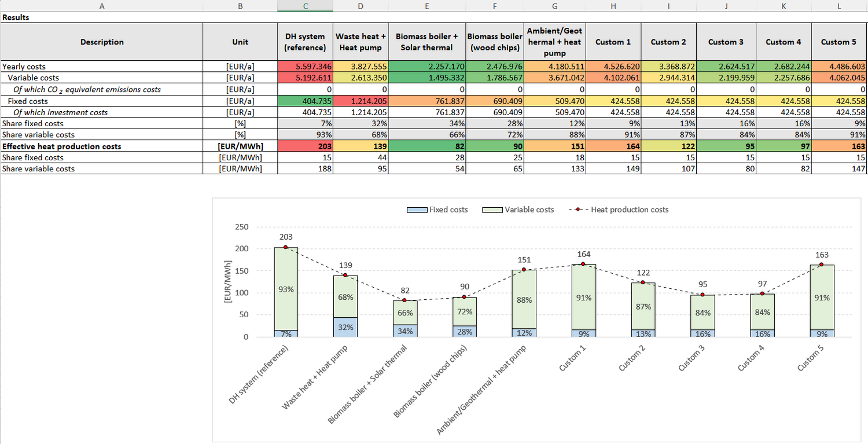Select column L header
The image size is (868, 444).
coord(839,5)
